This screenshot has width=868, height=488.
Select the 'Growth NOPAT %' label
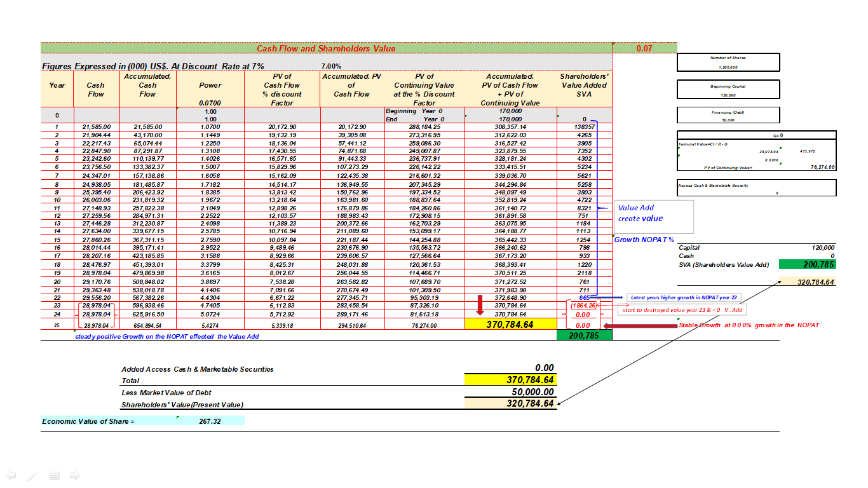coord(644,240)
